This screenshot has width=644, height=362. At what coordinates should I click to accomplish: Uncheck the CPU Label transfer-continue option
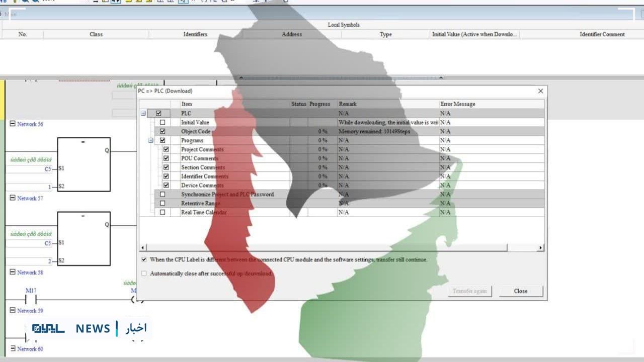click(x=144, y=260)
